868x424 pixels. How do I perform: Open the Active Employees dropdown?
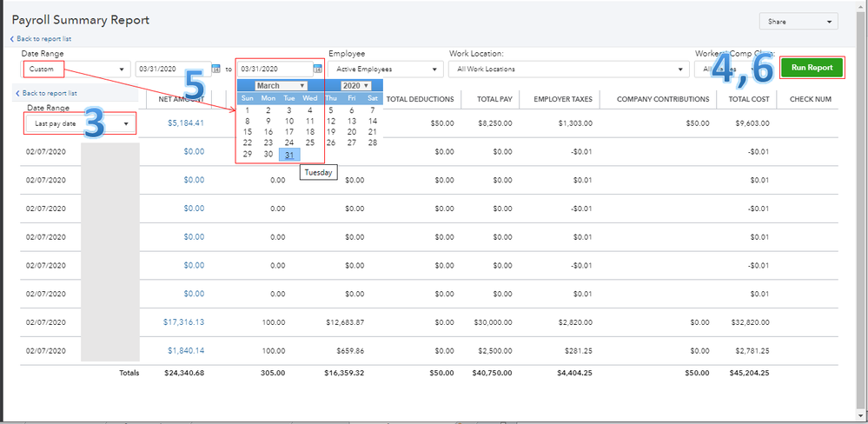click(x=386, y=70)
